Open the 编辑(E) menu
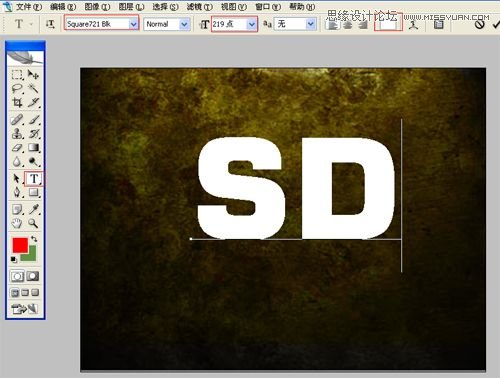The width and height of the screenshot is (500, 378). tap(63, 6)
